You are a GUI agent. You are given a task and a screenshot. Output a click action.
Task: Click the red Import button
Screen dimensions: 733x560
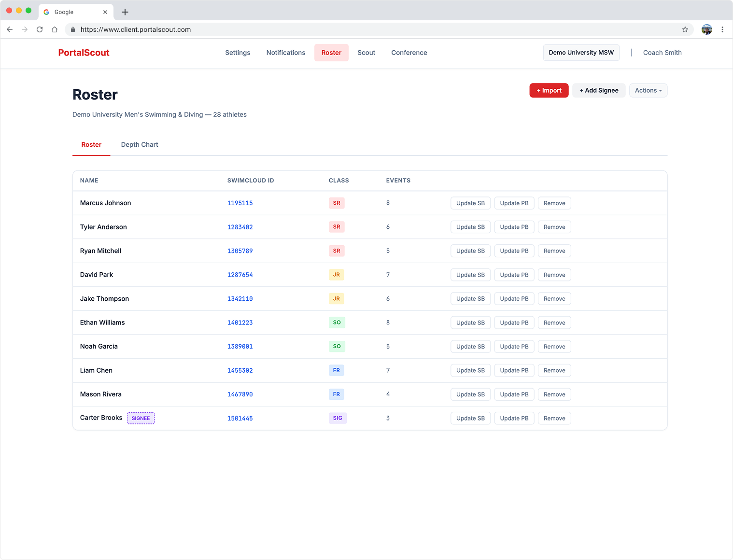click(x=549, y=90)
